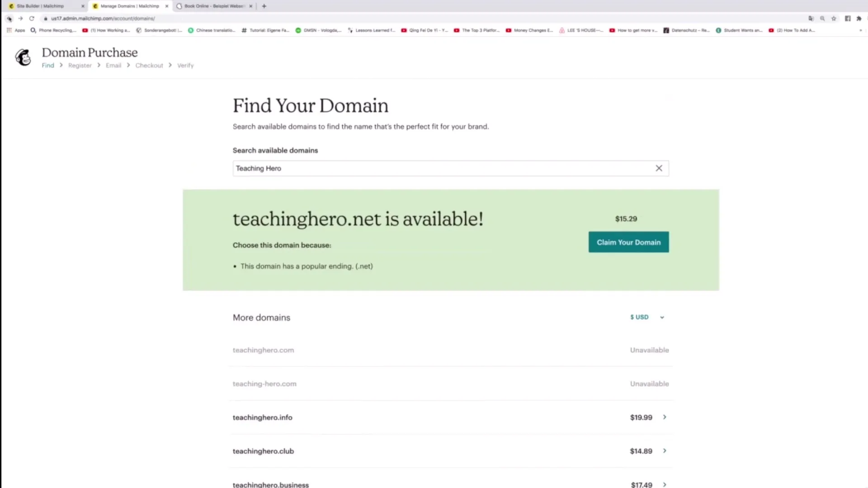Click the Claim Your Domain button

pos(628,242)
